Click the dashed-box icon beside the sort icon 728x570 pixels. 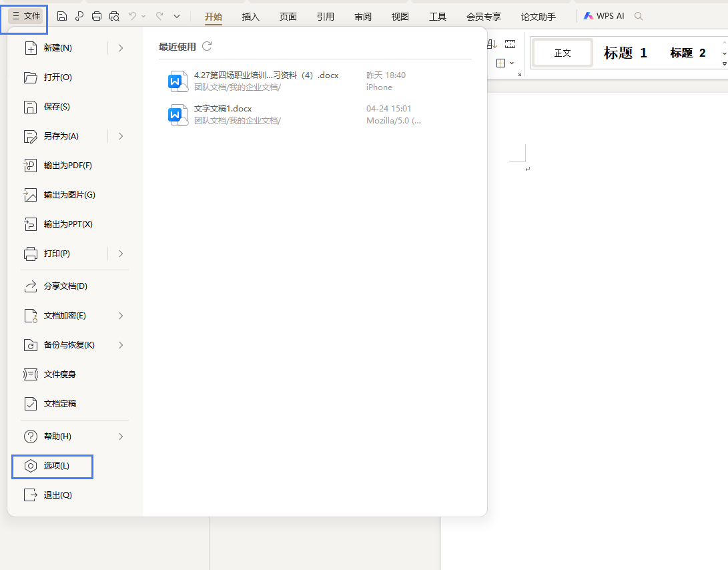click(510, 44)
